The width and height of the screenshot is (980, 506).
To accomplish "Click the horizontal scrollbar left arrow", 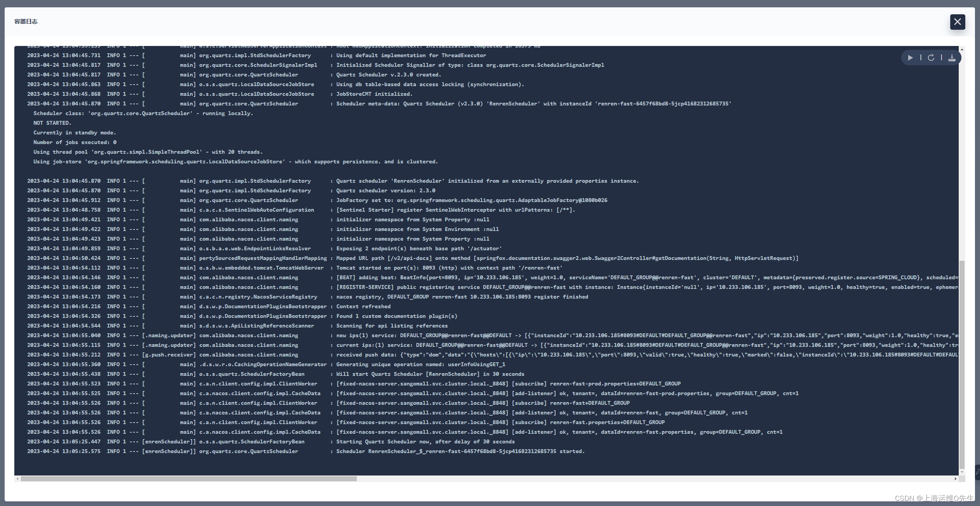I will click(x=17, y=479).
